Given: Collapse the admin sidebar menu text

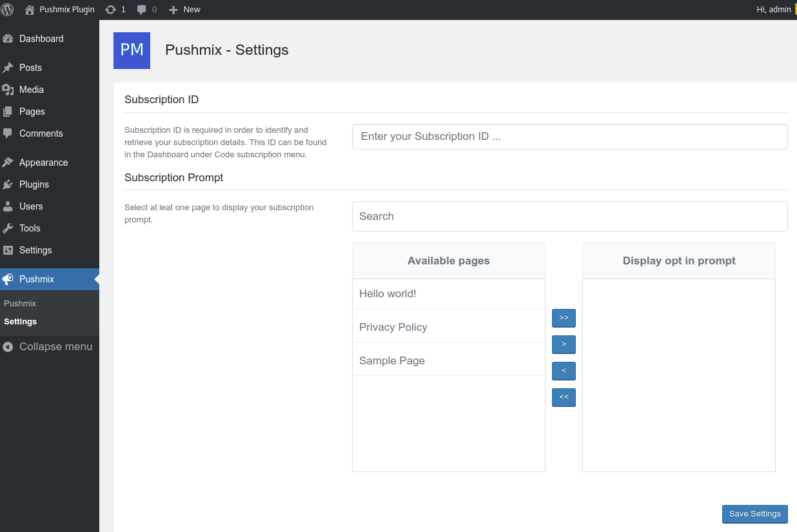Looking at the screenshot, I should pyautogui.click(x=55, y=347).
